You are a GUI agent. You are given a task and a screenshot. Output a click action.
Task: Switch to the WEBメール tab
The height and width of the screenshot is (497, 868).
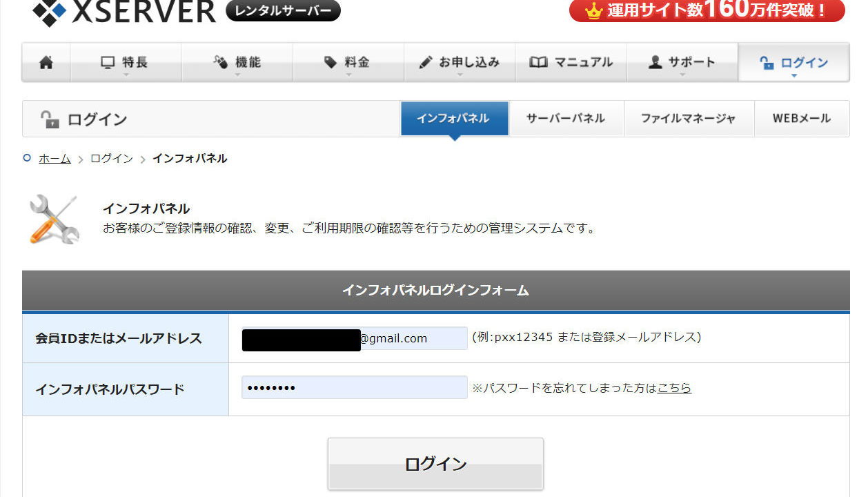tap(802, 119)
